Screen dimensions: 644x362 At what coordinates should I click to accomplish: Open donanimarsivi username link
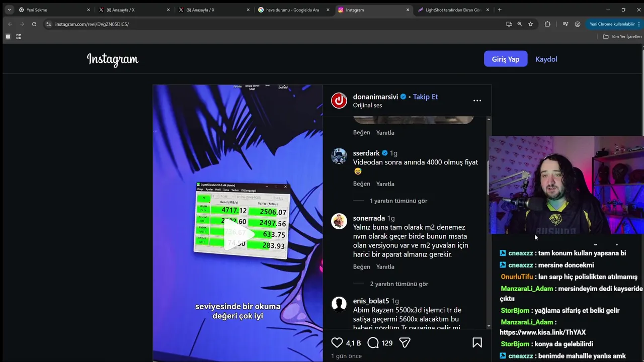point(375,97)
